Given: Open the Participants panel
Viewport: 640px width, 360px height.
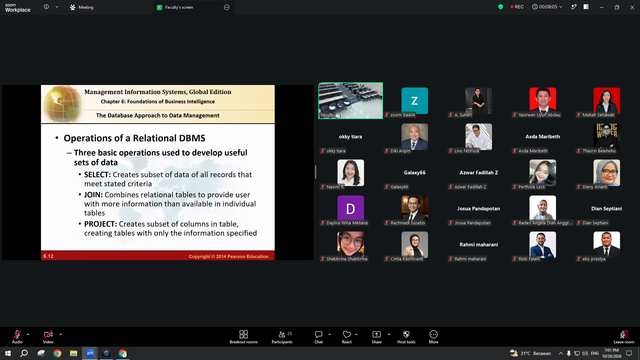Looking at the screenshot, I should click(x=282, y=337).
